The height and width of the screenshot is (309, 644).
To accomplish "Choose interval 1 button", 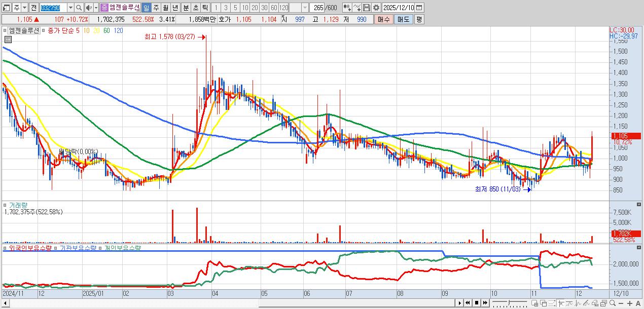I will (216, 8).
